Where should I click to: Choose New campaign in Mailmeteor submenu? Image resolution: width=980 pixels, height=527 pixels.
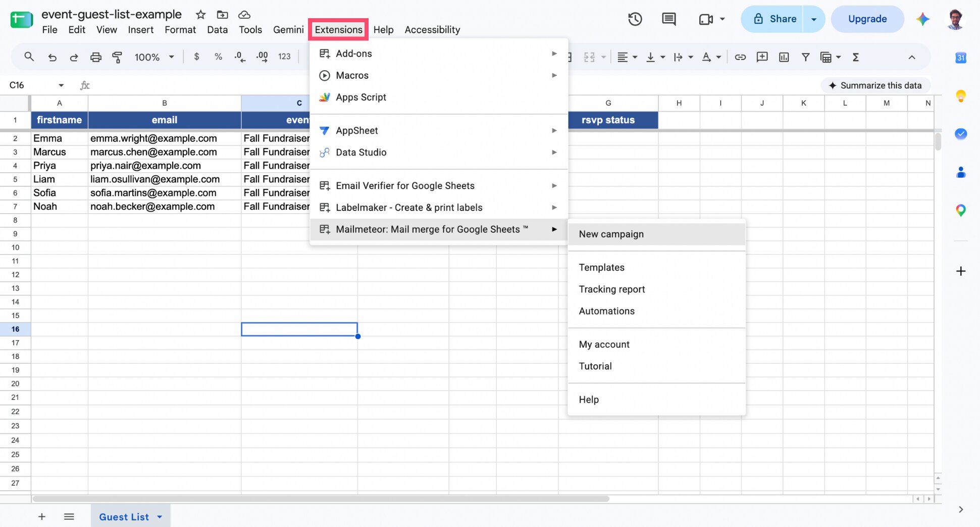coord(656,234)
